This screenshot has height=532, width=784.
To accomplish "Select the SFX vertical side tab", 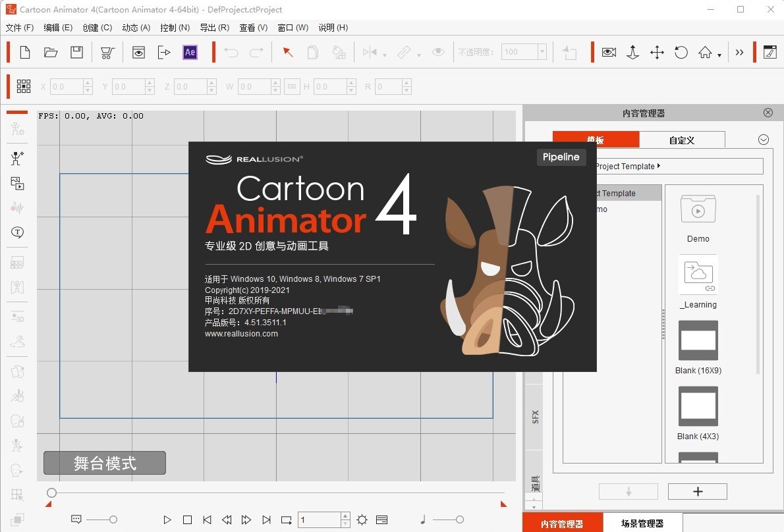I will coord(534,416).
